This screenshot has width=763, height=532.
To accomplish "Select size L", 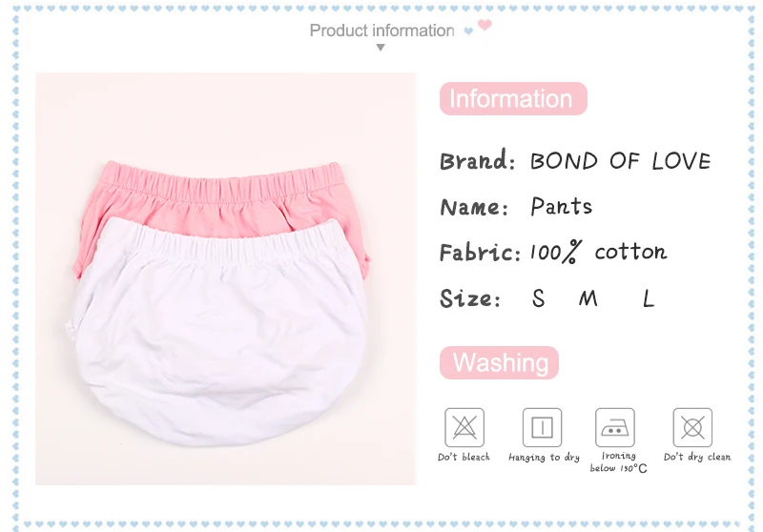I will 649,298.
